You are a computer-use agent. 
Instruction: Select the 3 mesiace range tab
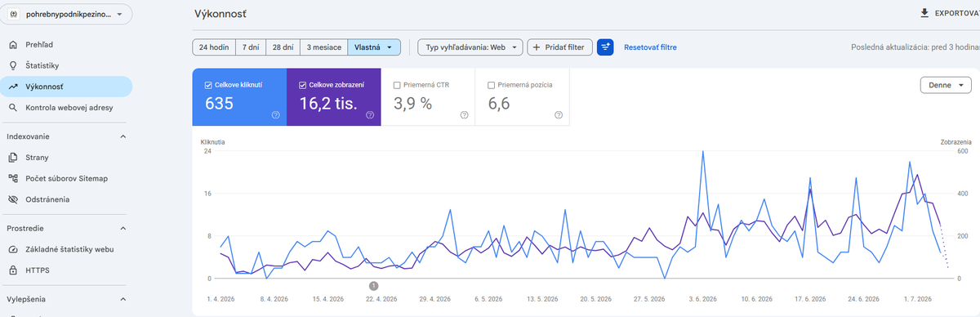[323, 47]
